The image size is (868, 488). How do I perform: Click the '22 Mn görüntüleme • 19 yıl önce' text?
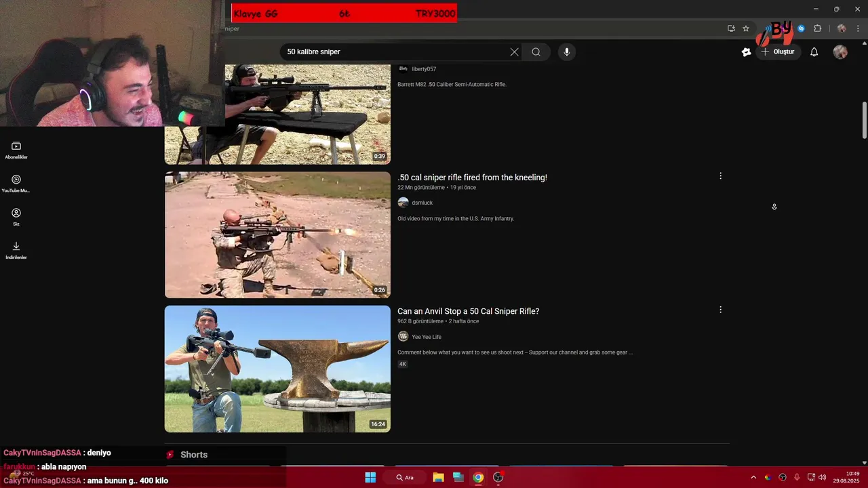pyautogui.click(x=437, y=188)
